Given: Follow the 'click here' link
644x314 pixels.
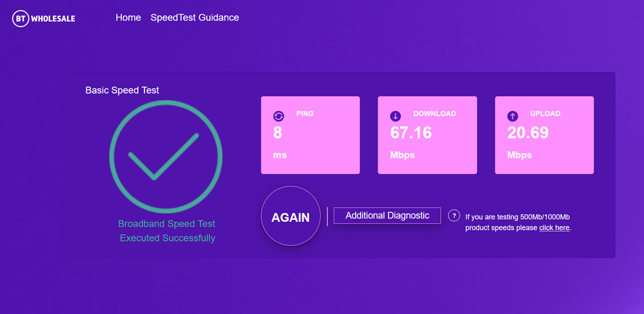Looking at the screenshot, I should click(x=554, y=228).
